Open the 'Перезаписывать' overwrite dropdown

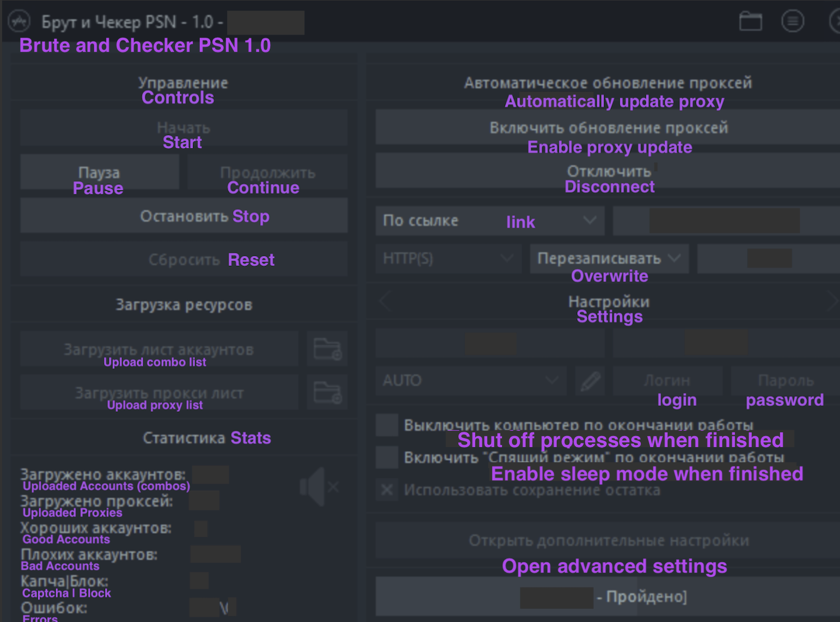[x=609, y=258]
